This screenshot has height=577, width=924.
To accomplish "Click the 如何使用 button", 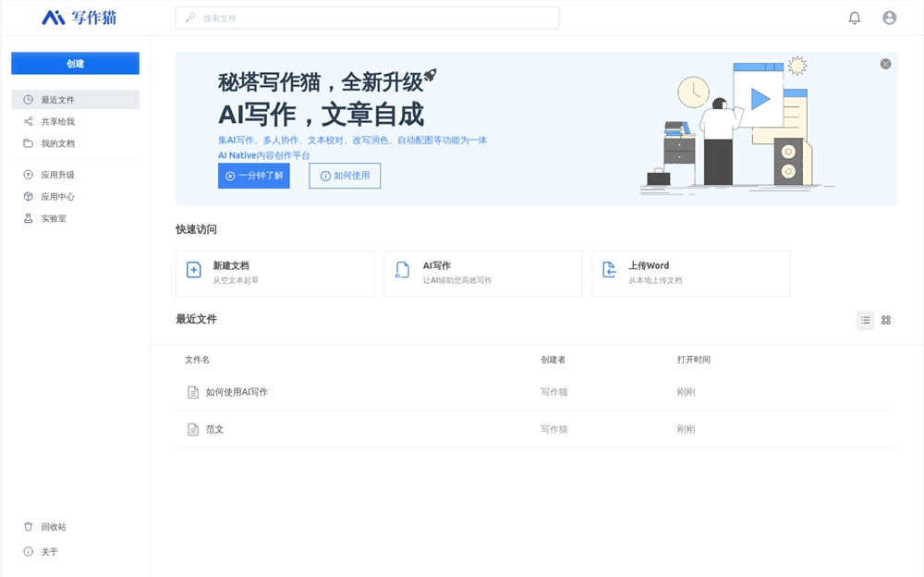I will point(345,176).
